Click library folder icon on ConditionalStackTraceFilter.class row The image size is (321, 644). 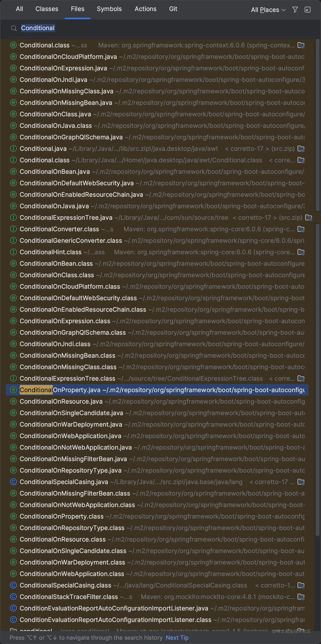[x=301, y=597]
